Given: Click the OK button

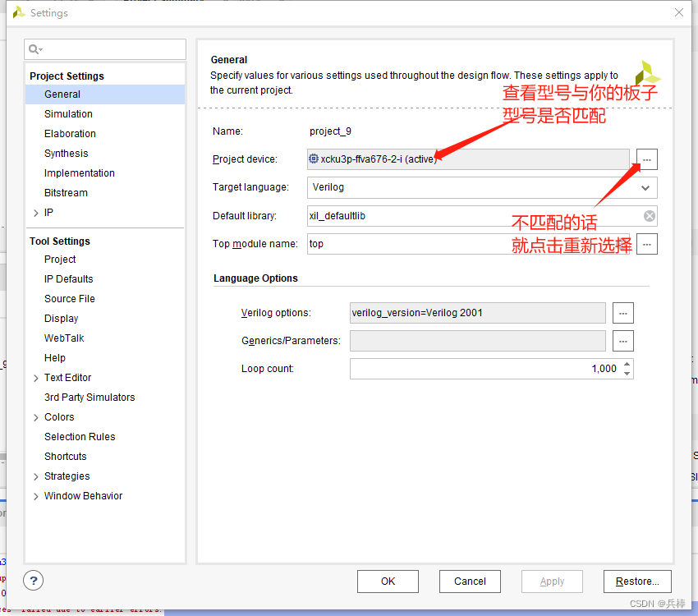Looking at the screenshot, I should [388, 582].
